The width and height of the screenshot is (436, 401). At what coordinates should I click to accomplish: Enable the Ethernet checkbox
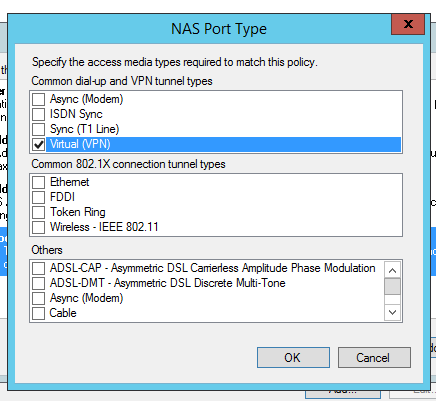click(x=39, y=182)
